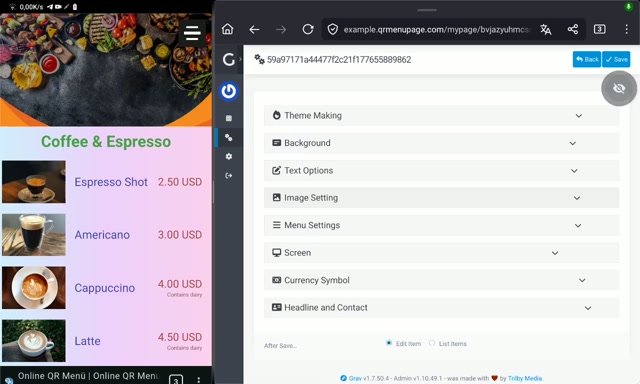
Task: Expand the Image Setting section chevron
Action: 577,198
